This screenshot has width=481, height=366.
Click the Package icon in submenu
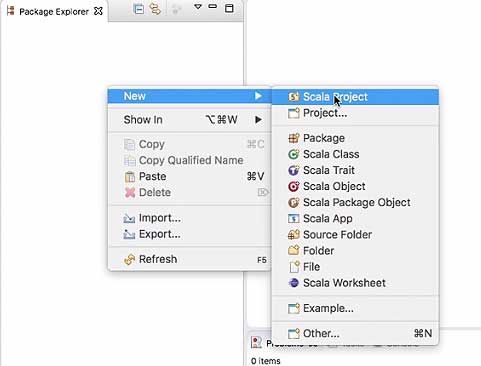[x=294, y=138]
